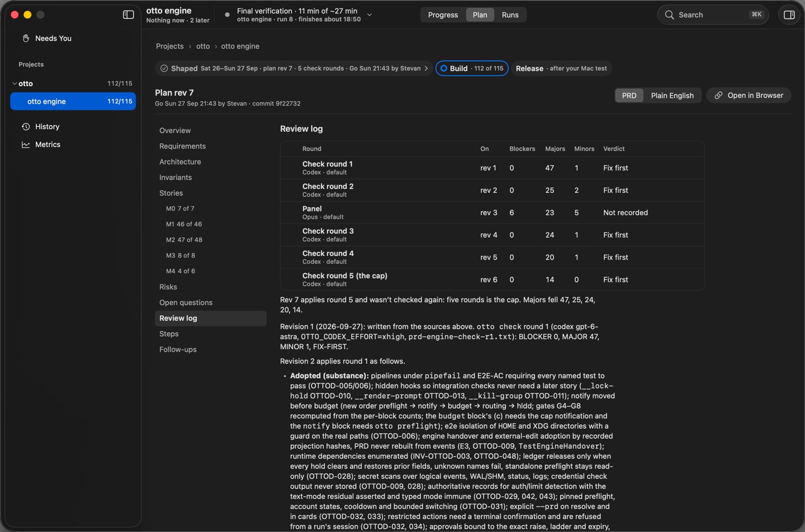
Task: Click the Release stage pill
Action: (x=561, y=68)
